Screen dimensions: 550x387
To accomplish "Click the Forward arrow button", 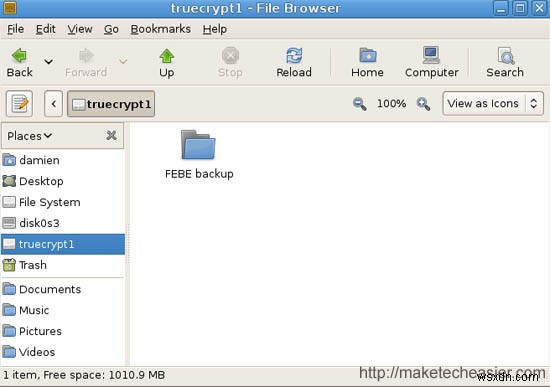I will coord(86,62).
